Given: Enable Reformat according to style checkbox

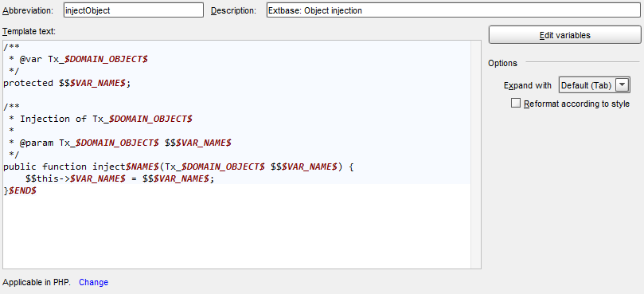Looking at the screenshot, I should 516,104.
